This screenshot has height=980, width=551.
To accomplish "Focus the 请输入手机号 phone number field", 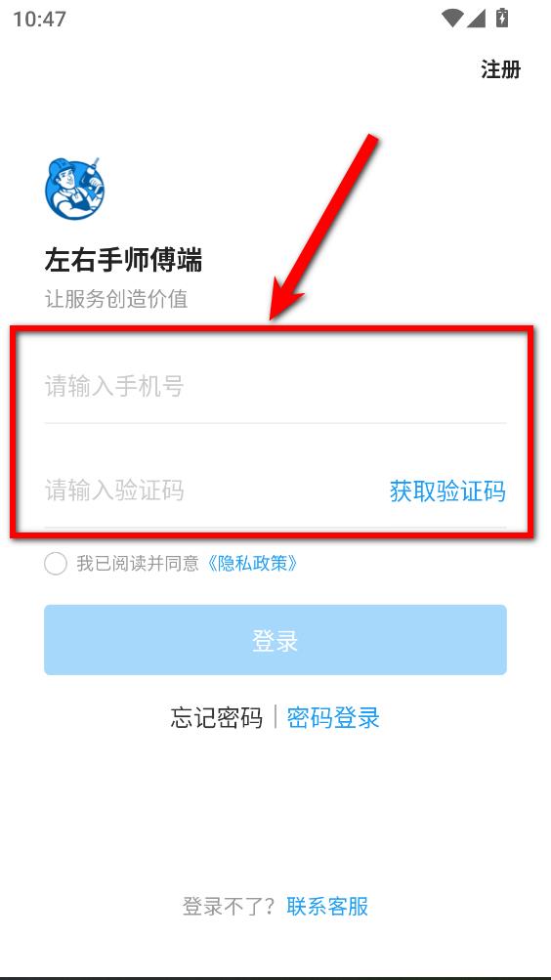I will tap(275, 386).
